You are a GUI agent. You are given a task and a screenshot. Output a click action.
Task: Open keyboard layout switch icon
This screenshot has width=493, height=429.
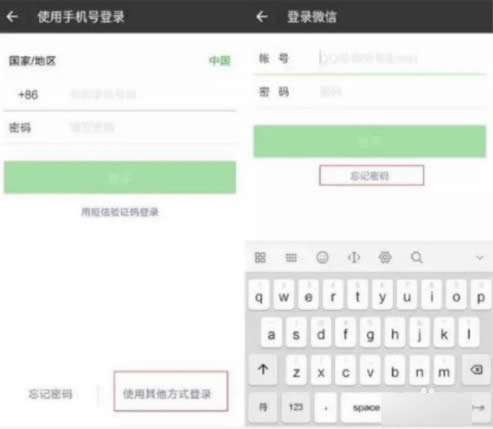[x=291, y=258]
